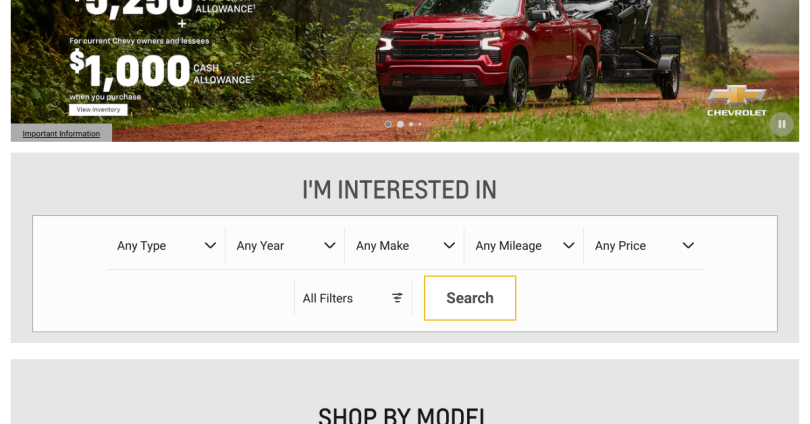
Task: Click the View Inventory button
Action: coord(98,109)
